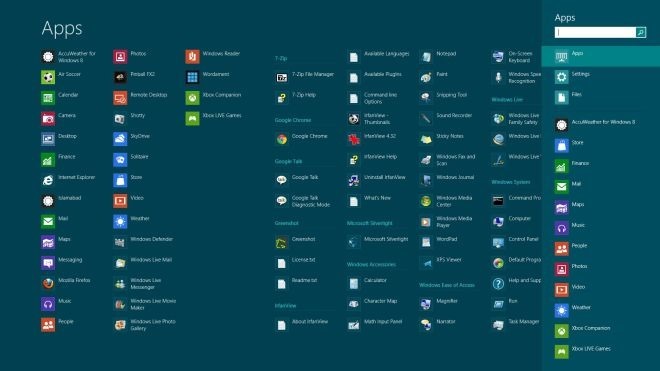Screen dimensions: 660x371
Task: Open Store in the search panel
Action: [x=601, y=145]
